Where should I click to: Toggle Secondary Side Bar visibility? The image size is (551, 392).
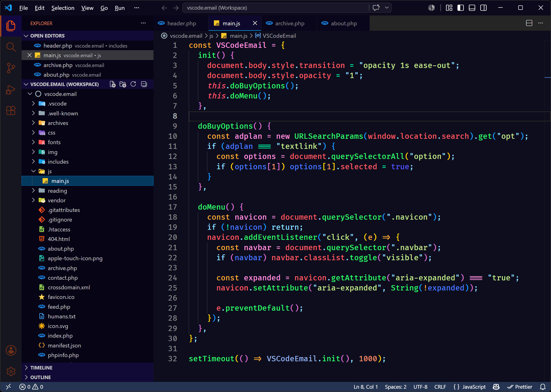(484, 8)
